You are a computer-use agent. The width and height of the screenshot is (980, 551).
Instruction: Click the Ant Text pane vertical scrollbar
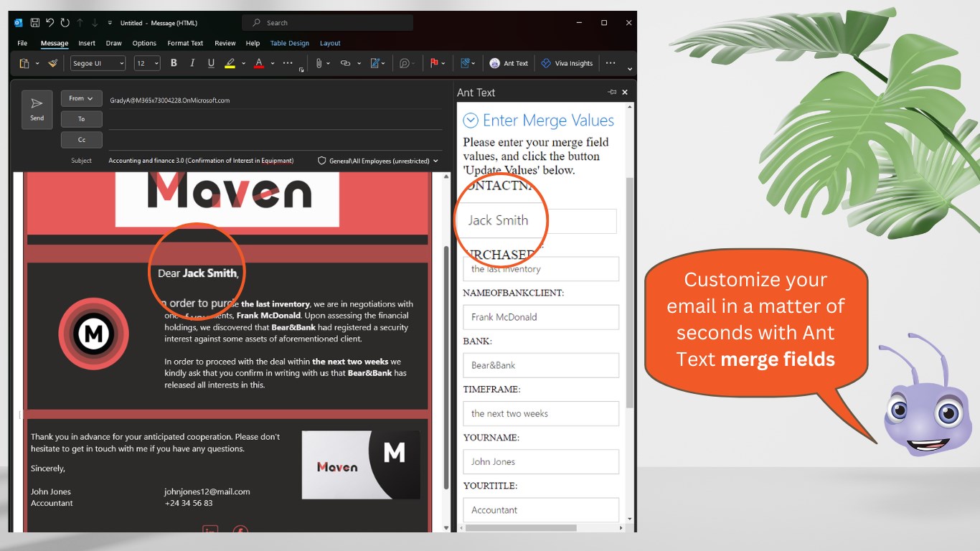[x=630, y=294]
